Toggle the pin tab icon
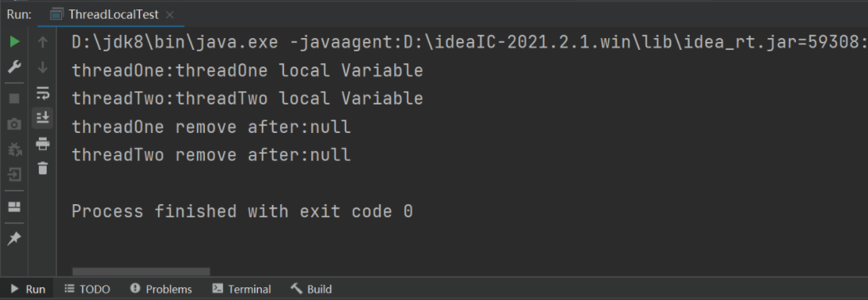The width and height of the screenshot is (868, 300). 14,238
